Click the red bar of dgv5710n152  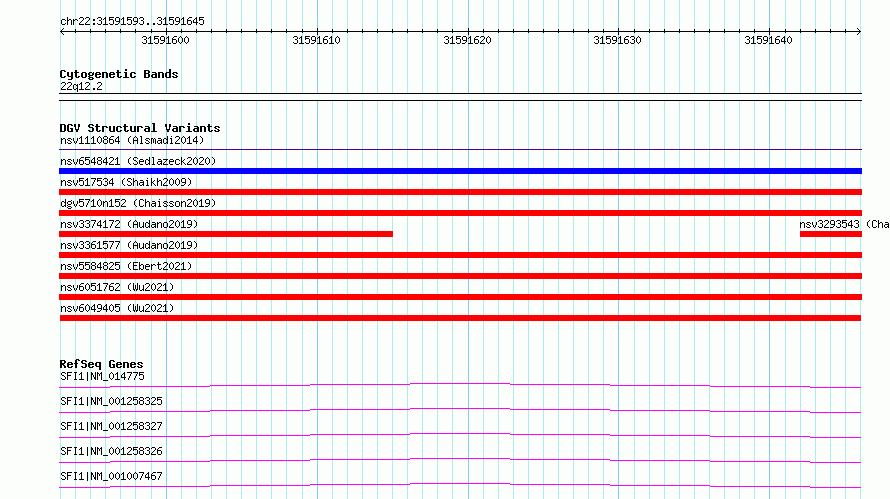(x=460, y=213)
